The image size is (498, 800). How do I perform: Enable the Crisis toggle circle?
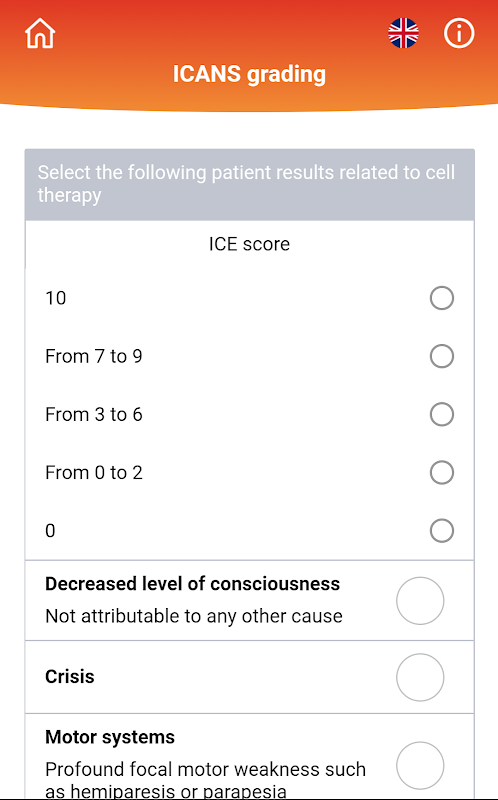pyautogui.click(x=420, y=677)
